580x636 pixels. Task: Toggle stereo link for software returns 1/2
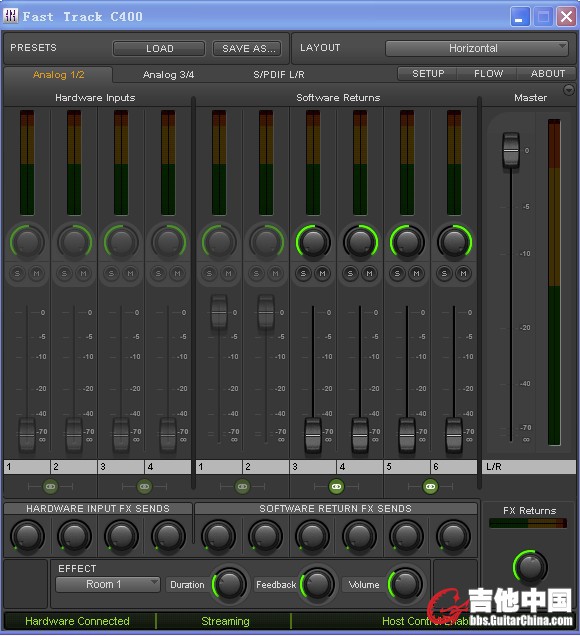(x=242, y=486)
